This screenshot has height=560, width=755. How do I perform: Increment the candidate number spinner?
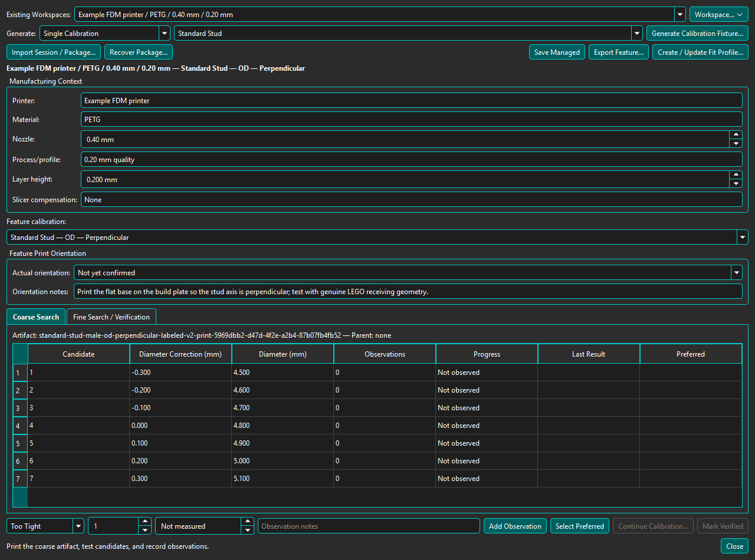(x=145, y=522)
